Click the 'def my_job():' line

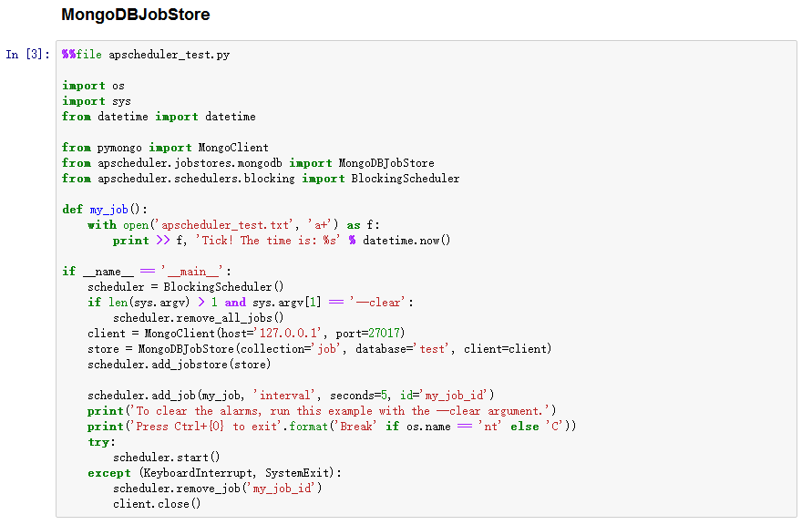coord(105,210)
